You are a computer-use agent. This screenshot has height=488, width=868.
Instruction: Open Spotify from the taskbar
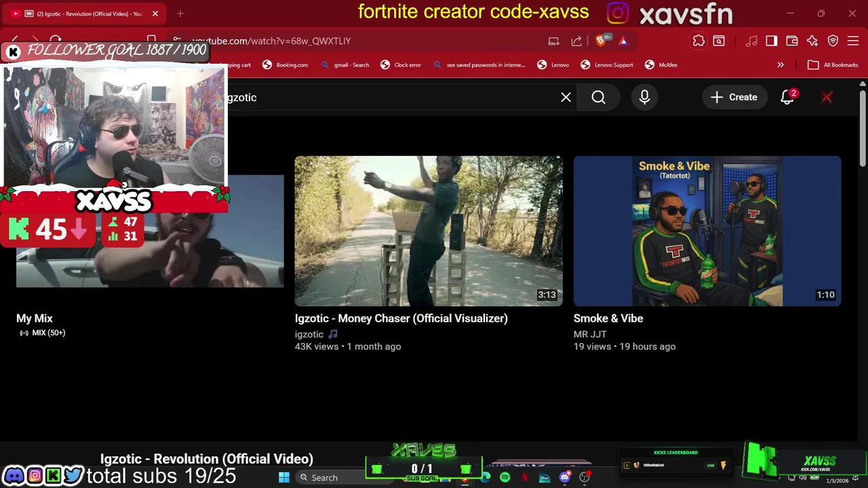click(505, 477)
